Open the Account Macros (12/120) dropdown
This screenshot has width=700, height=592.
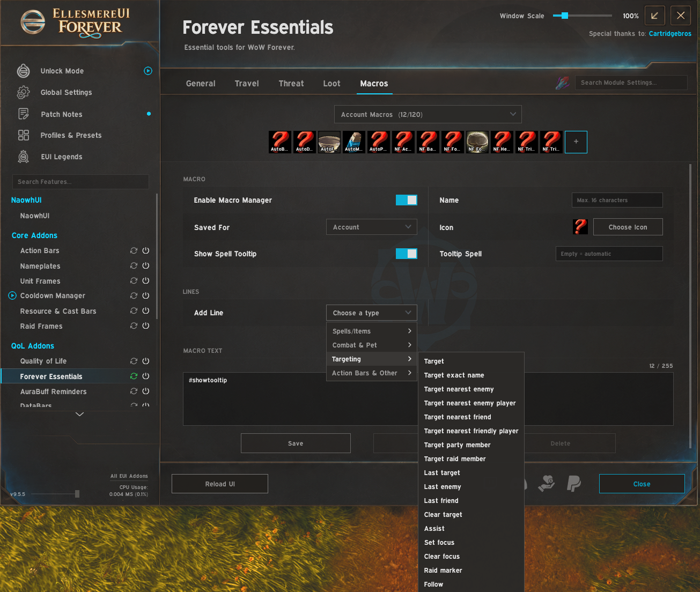tap(428, 114)
